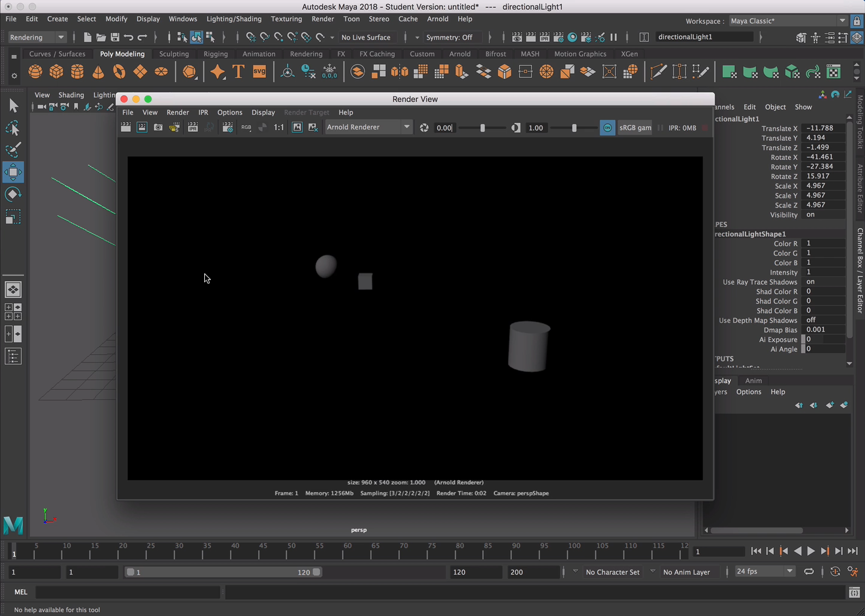Click the snapshot camera icon in Render View
This screenshot has height=616, width=865.
[158, 128]
